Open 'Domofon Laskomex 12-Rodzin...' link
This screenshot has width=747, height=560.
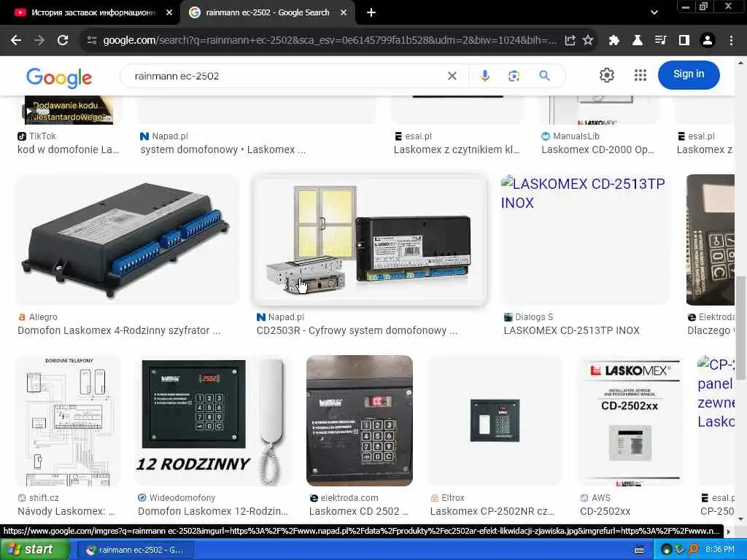(x=213, y=511)
